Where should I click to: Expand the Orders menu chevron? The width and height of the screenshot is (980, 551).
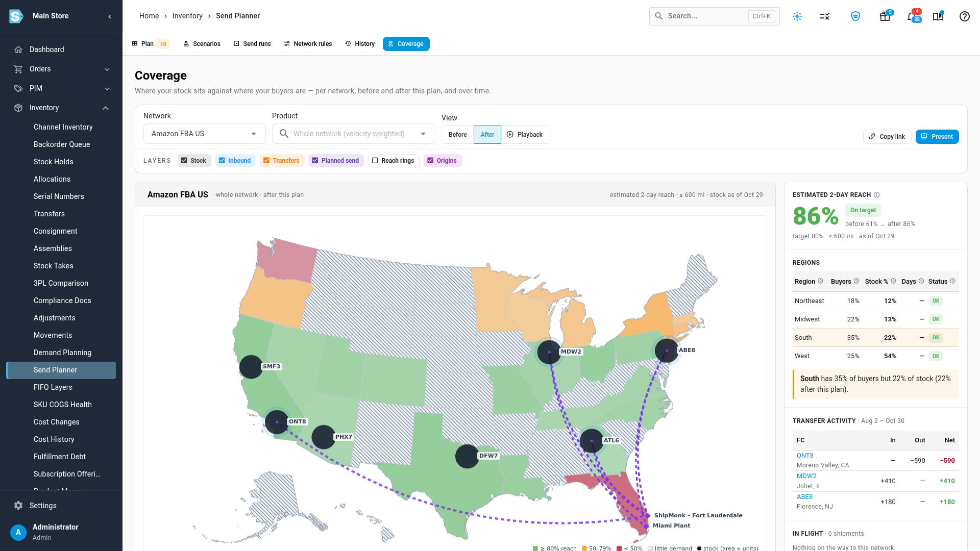(107, 69)
